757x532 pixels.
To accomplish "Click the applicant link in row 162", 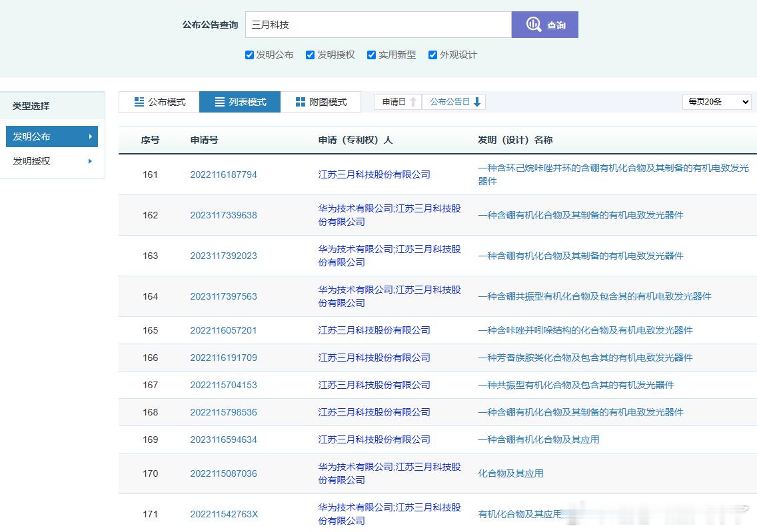I will pyautogui.click(x=390, y=215).
